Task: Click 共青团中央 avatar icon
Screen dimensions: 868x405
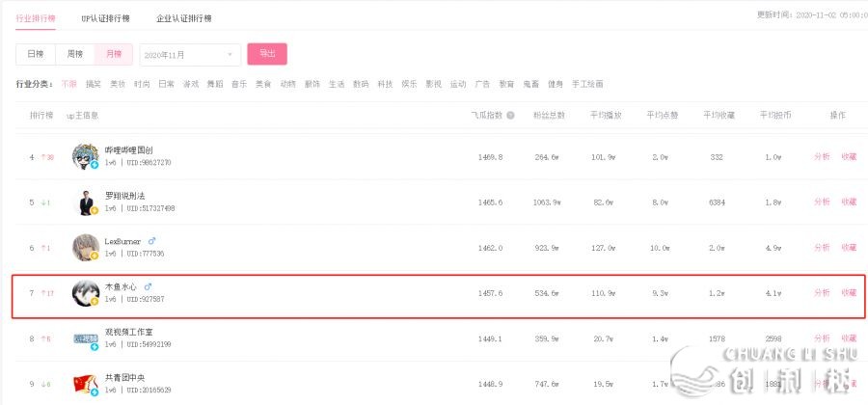Action: coord(85,384)
